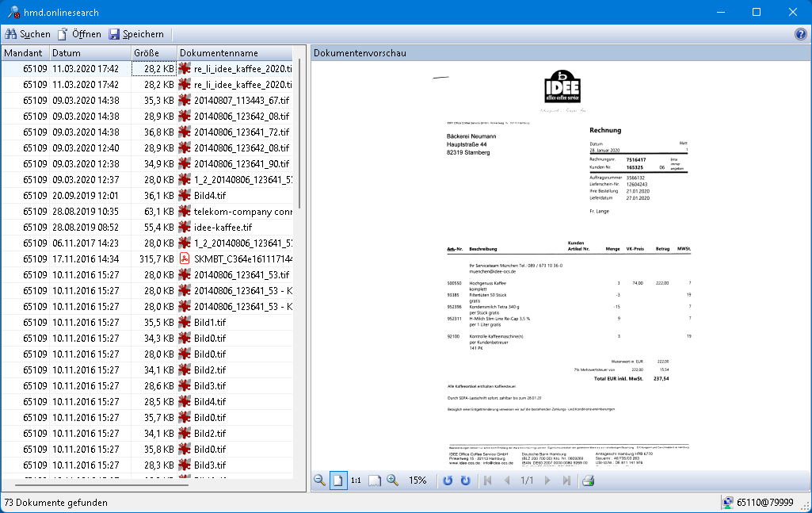Sort results by the Datum column
812x513 pixels.
coord(90,52)
